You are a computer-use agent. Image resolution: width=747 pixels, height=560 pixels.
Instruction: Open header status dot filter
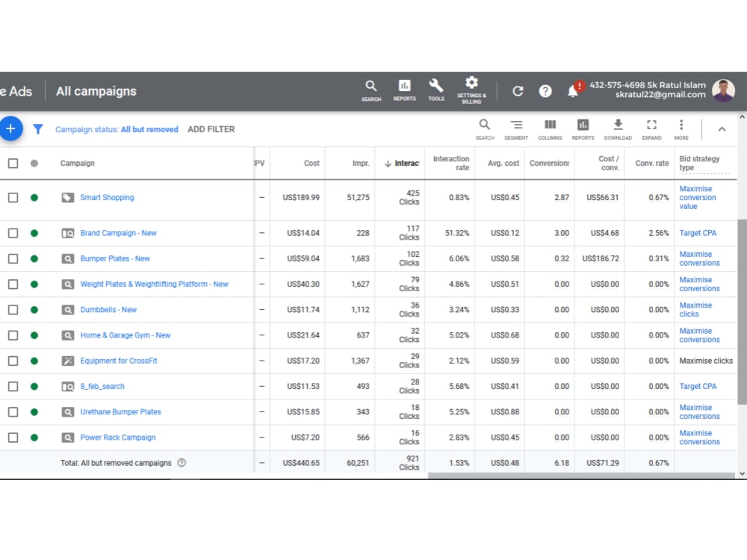click(x=34, y=164)
